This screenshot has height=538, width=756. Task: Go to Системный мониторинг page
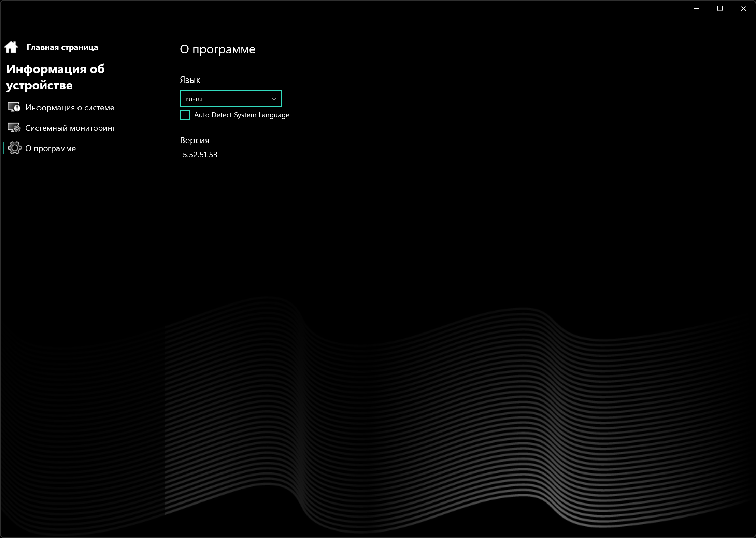tap(70, 128)
